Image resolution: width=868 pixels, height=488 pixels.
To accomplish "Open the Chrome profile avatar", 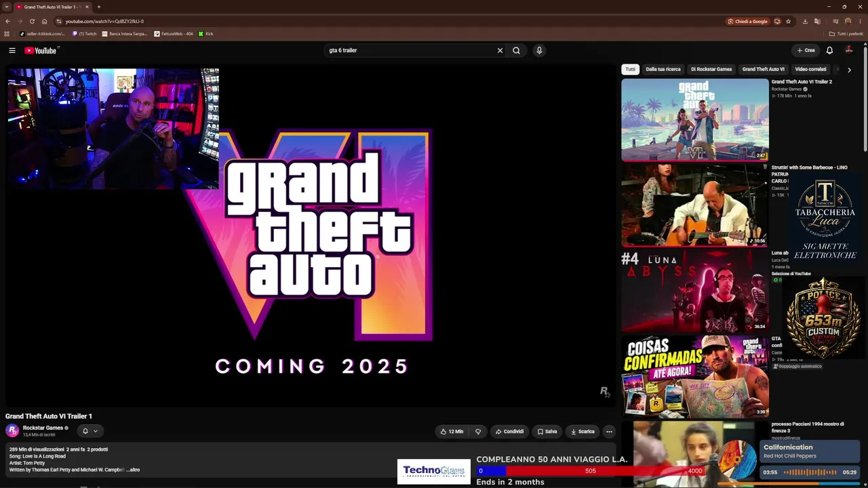I will [x=848, y=21].
